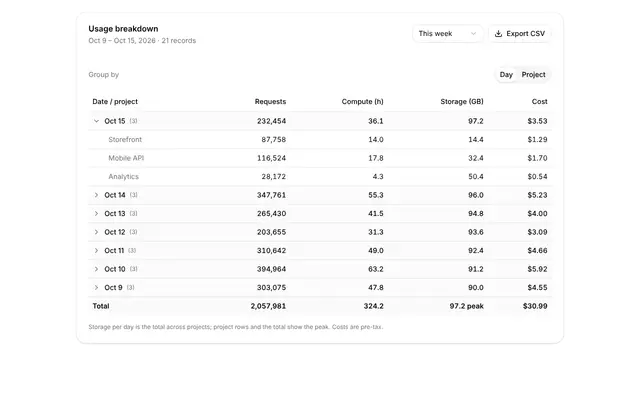Select the Mobile API project row
This screenshot has width=640, height=400.
(320, 158)
